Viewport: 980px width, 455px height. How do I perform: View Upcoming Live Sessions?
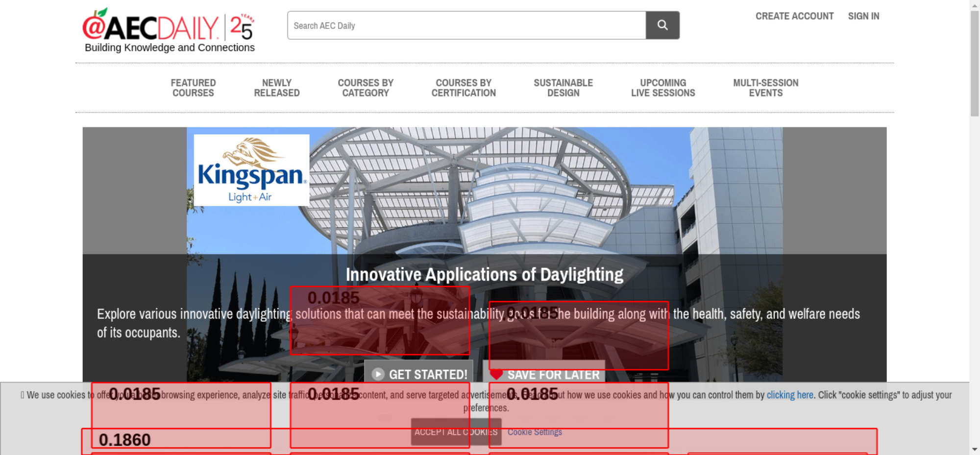coord(662,88)
